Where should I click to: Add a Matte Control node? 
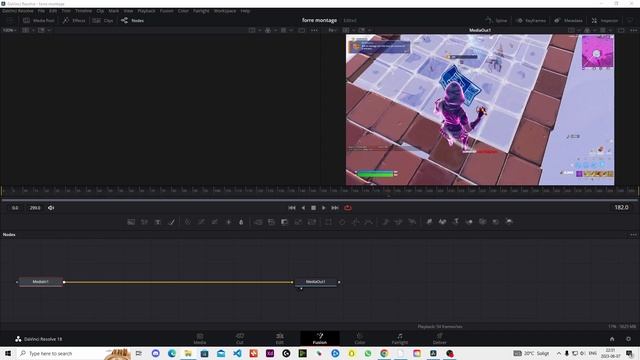click(x=284, y=222)
